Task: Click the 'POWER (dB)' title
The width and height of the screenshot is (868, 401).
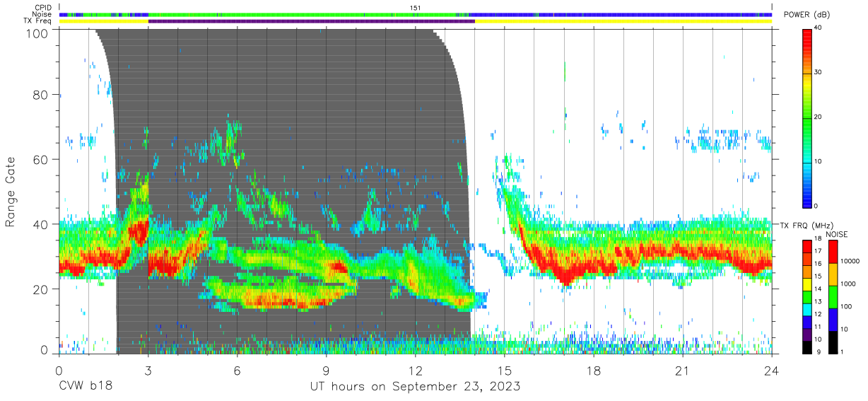Action: click(807, 15)
